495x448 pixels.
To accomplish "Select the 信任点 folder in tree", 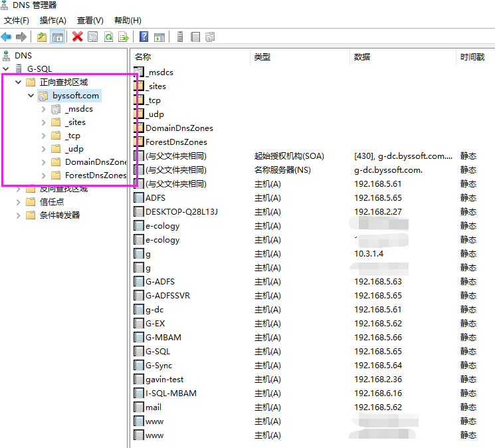I will (52, 202).
